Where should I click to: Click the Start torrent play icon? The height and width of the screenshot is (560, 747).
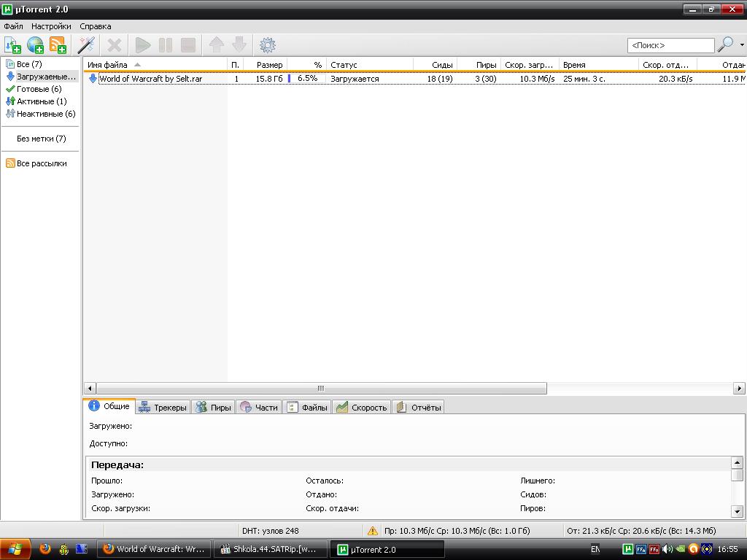pyautogui.click(x=142, y=45)
